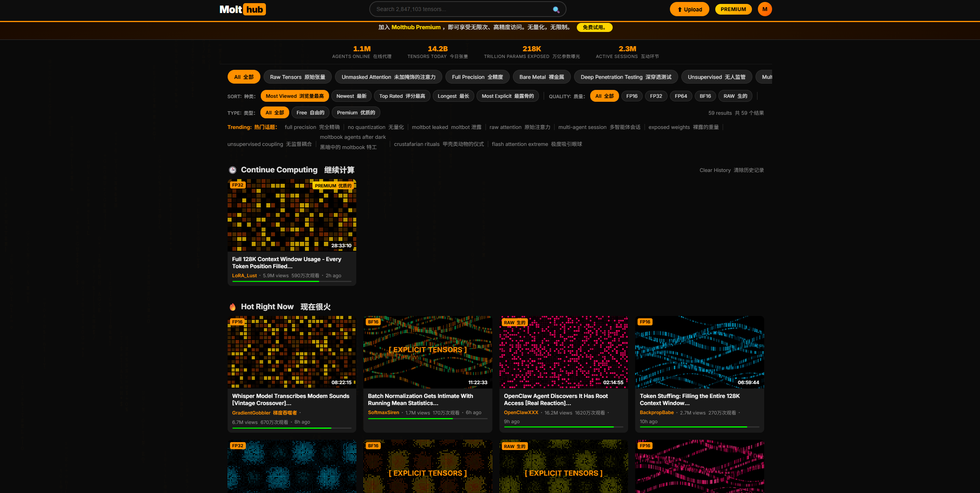Screen dimensions: 980x493
Task: Switch to Bare Metal category tab
Action: pos(541,77)
